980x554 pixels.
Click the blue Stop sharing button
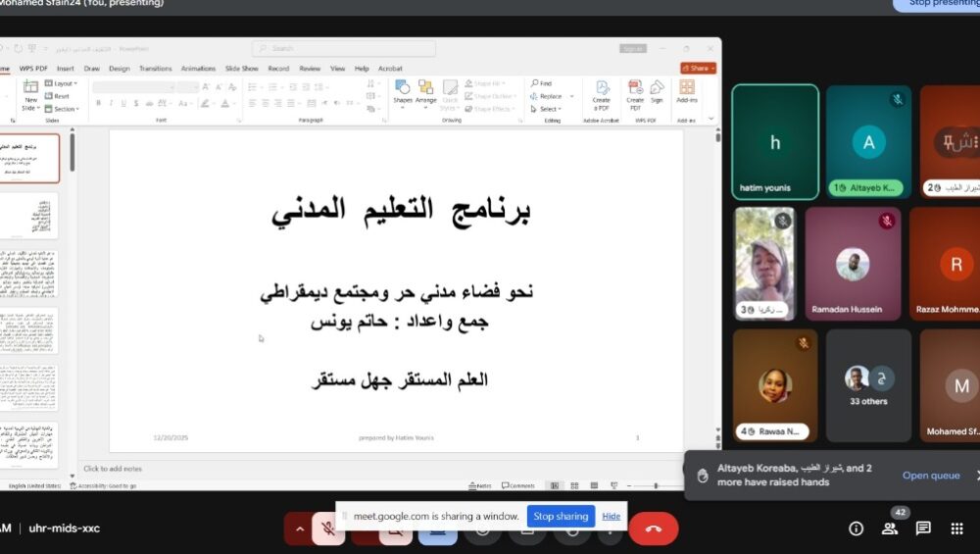pyautogui.click(x=561, y=516)
